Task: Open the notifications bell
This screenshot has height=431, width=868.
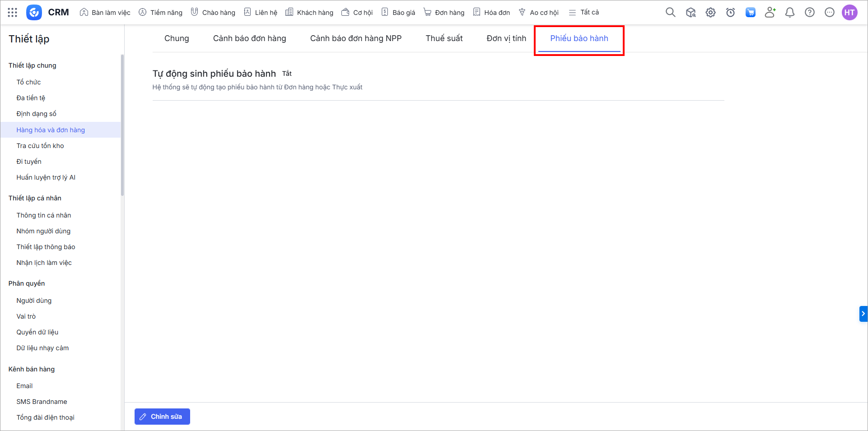Action: coord(790,13)
